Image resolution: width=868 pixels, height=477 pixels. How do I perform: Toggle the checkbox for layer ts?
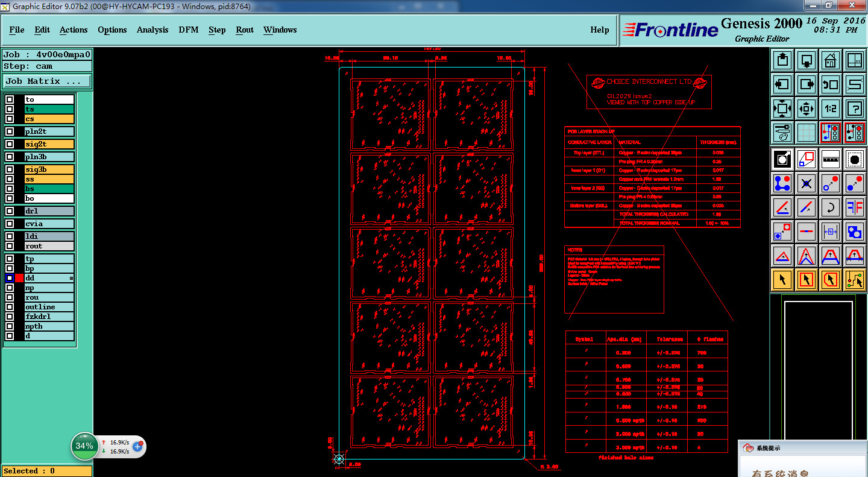click(x=10, y=109)
